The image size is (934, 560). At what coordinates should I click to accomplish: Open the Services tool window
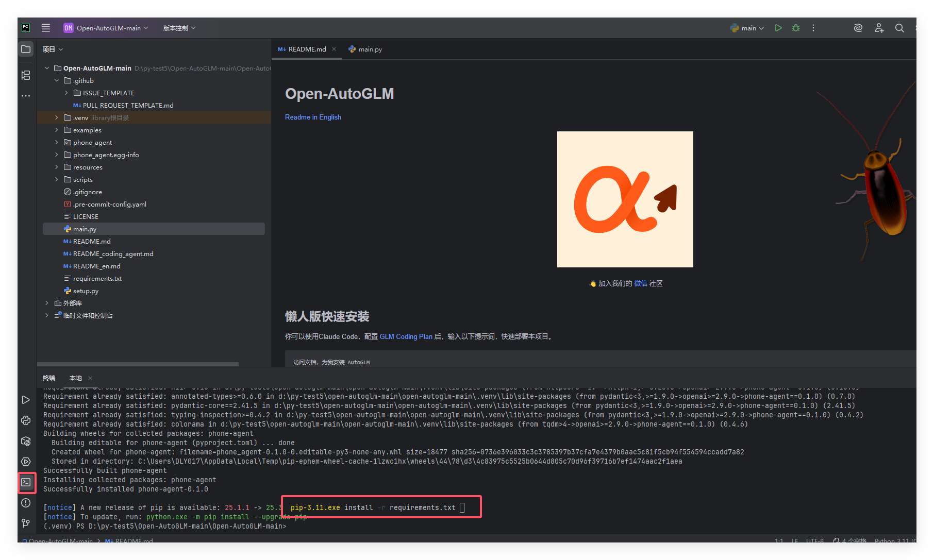(26, 462)
